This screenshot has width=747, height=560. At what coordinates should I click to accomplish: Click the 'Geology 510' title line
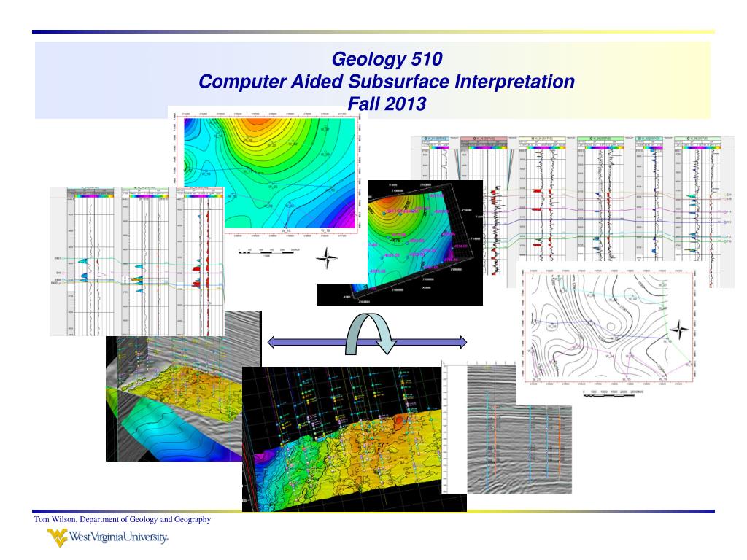point(387,59)
